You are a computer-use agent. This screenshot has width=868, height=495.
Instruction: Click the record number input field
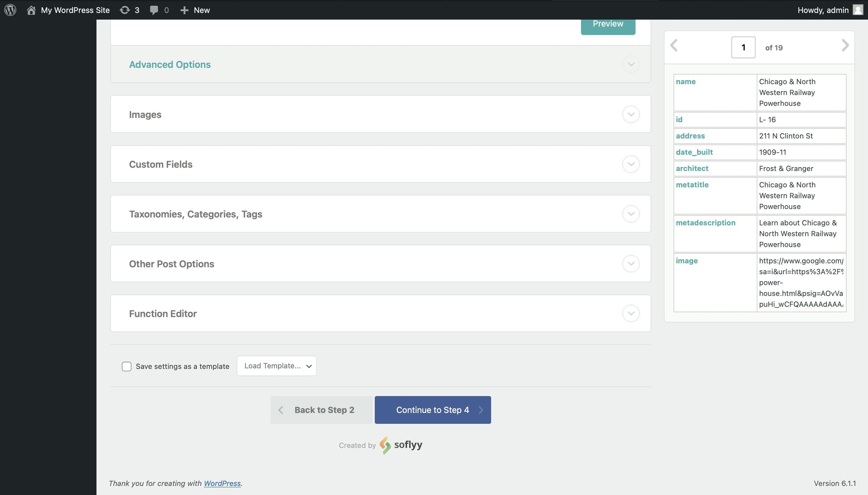point(743,47)
